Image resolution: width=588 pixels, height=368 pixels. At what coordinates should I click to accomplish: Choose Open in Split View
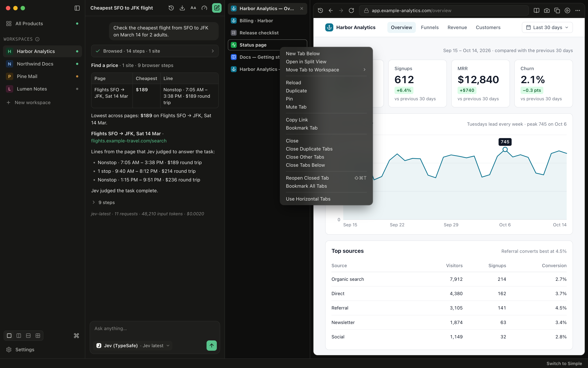pos(326,62)
